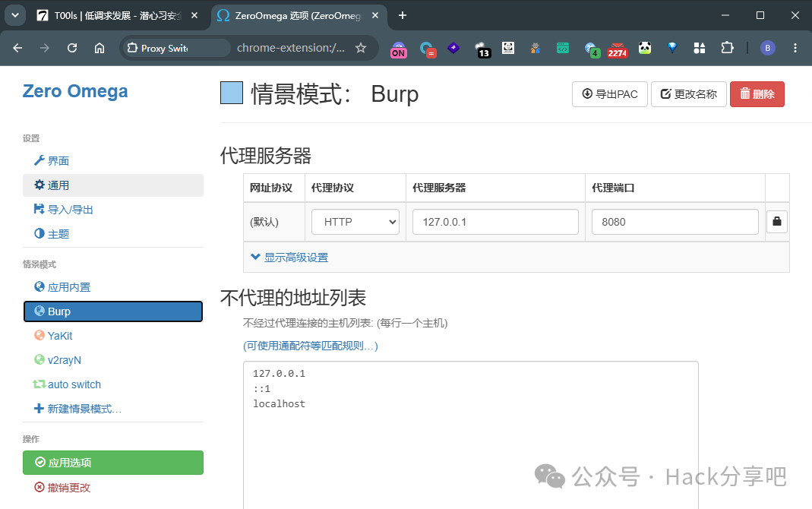This screenshot has height=509, width=812.
Task: Go back to the previous page
Action: 17,48
